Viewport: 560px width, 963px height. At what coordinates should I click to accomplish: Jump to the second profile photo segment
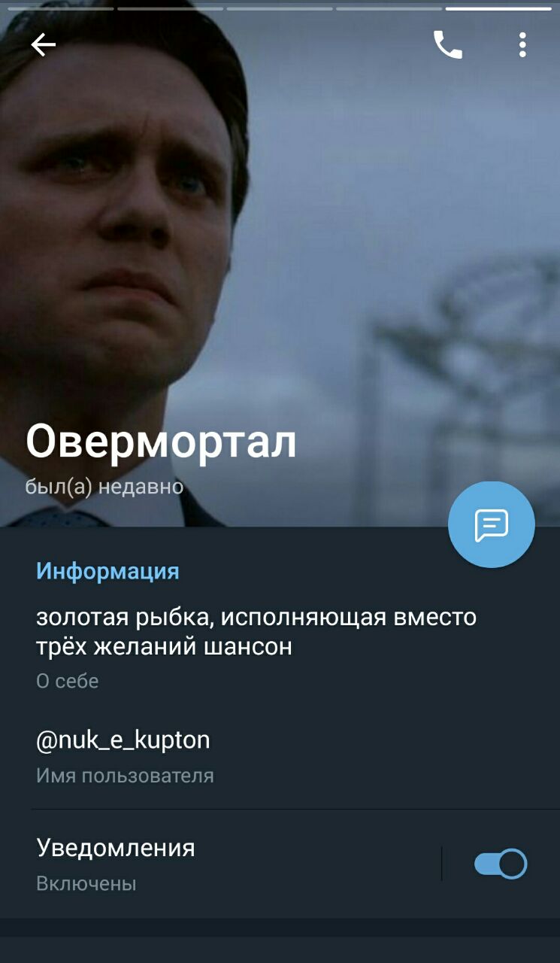click(x=171, y=9)
